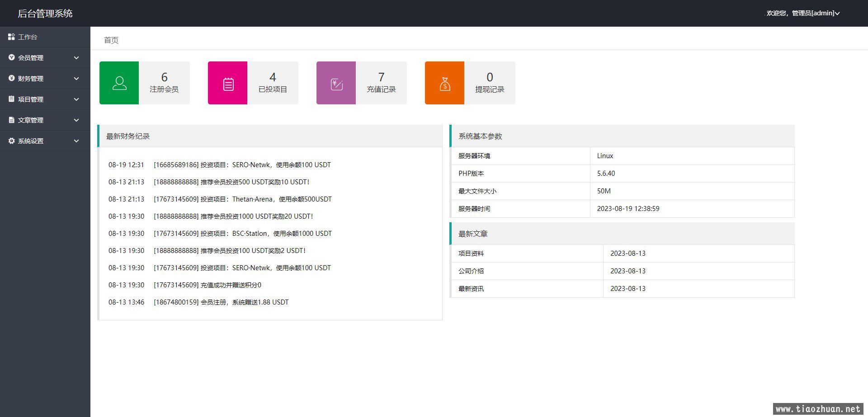
Task: Click the 08-19 12:31 SERO·Netwk record
Action: point(220,165)
